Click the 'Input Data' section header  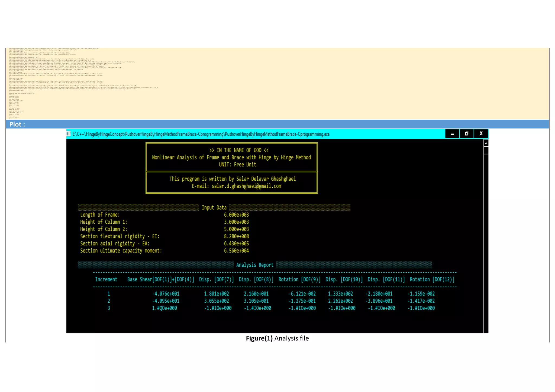coord(214,208)
